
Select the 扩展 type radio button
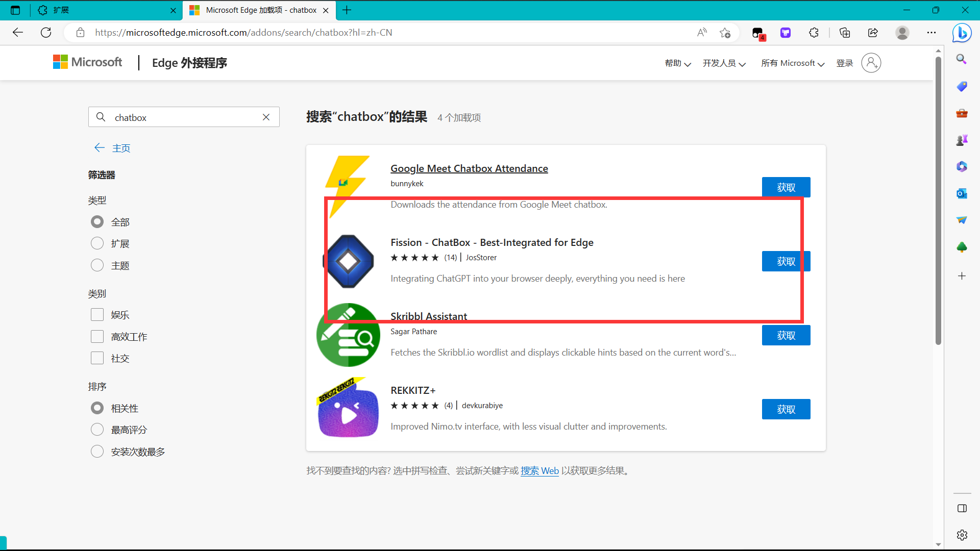[97, 243]
